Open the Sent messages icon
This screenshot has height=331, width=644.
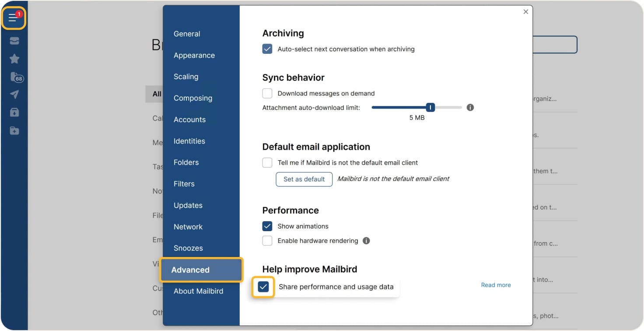click(x=14, y=93)
